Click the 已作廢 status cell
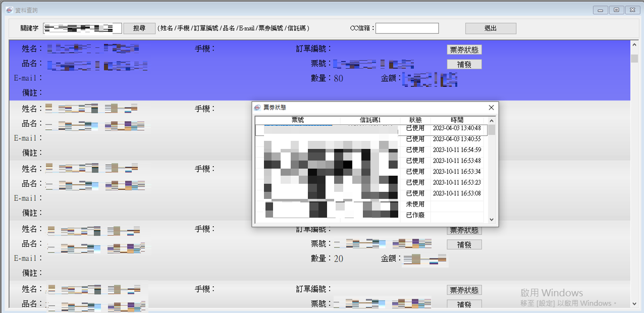This screenshot has width=644, height=313. pos(415,215)
